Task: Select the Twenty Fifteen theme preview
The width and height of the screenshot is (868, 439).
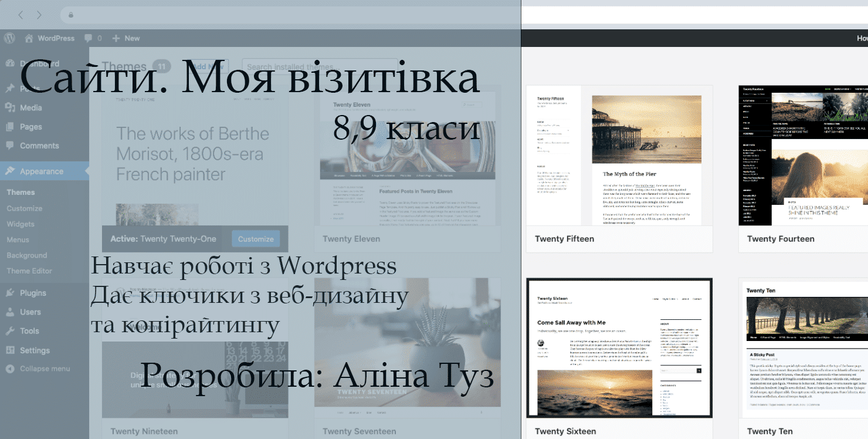Action: (x=619, y=156)
